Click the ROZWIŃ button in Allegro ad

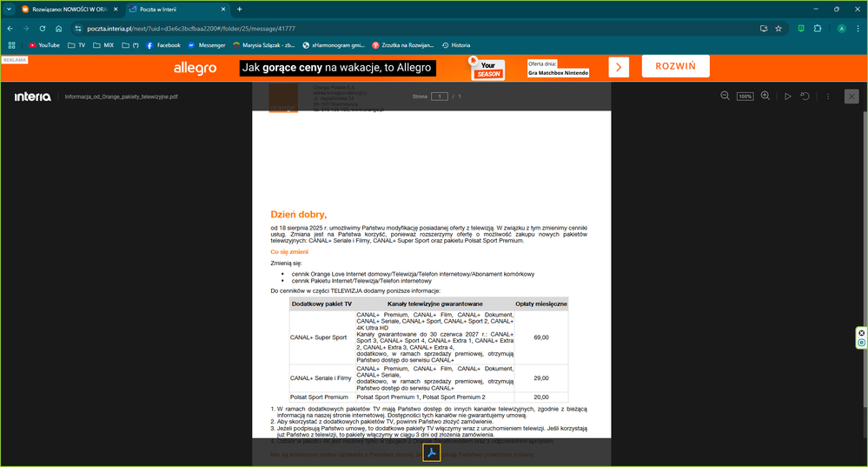[675, 66]
